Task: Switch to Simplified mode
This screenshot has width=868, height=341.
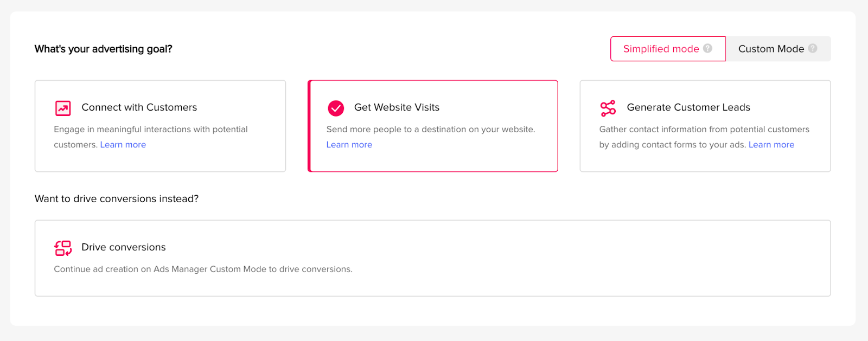Action: 661,49
